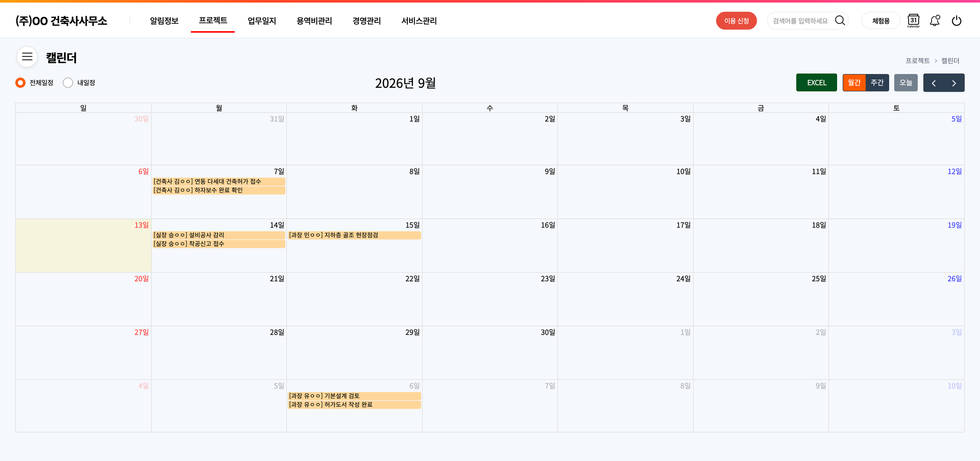The image size is (980, 461).
Task: Open 서비스관리 menu
Action: tap(419, 21)
